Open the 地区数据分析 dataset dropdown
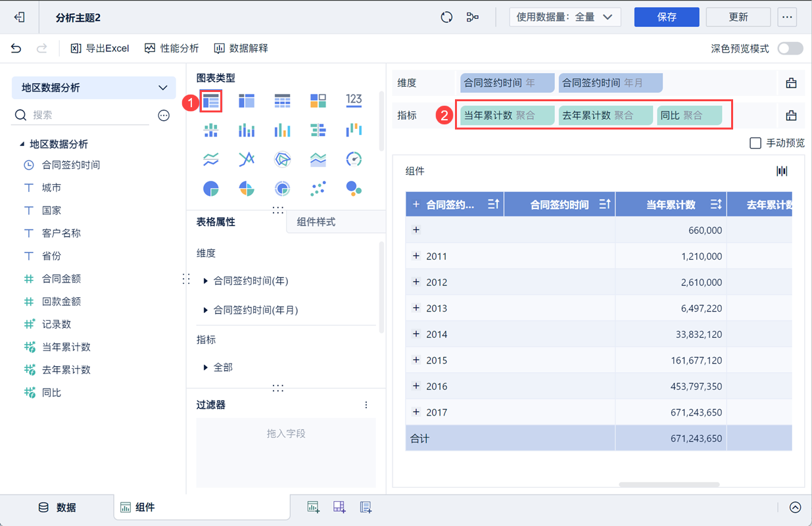The image size is (812, 526). [93, 87]
